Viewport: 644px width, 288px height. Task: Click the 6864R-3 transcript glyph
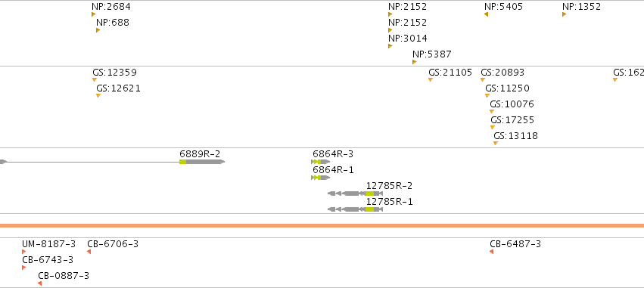pyautogui.click(x=320, y=162)
